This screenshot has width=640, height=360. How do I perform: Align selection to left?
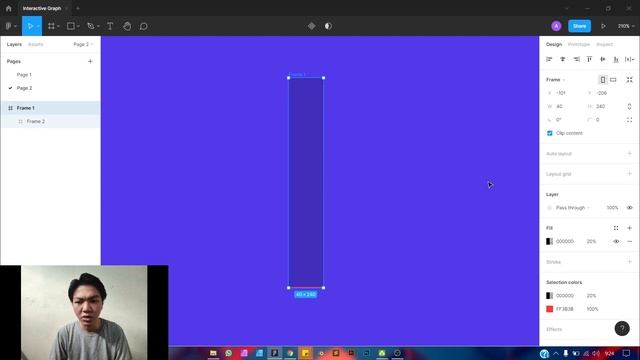click(x=549, y=60)
